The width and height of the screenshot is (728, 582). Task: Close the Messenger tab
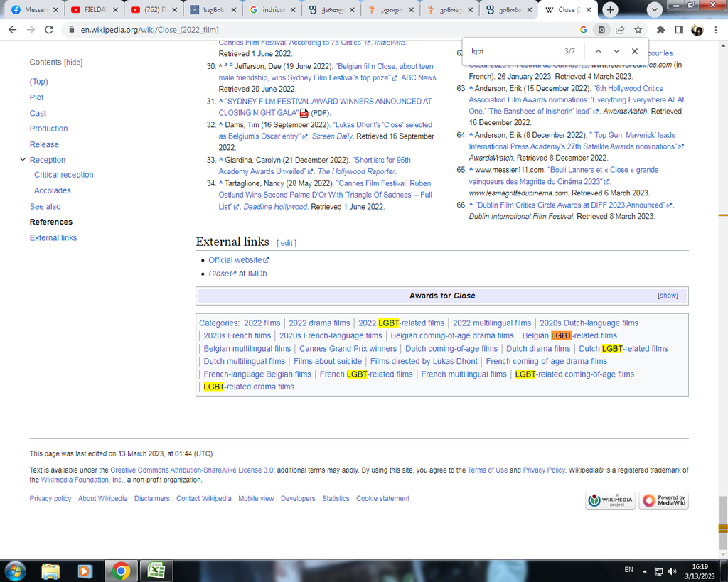pos(55,9)
